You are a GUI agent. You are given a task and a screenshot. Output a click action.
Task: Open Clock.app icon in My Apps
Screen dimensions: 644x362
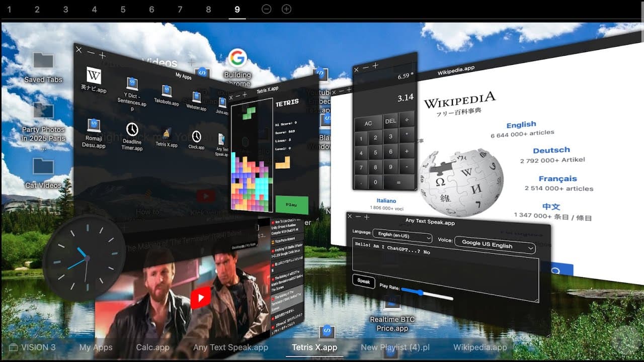tap(196, 137)
